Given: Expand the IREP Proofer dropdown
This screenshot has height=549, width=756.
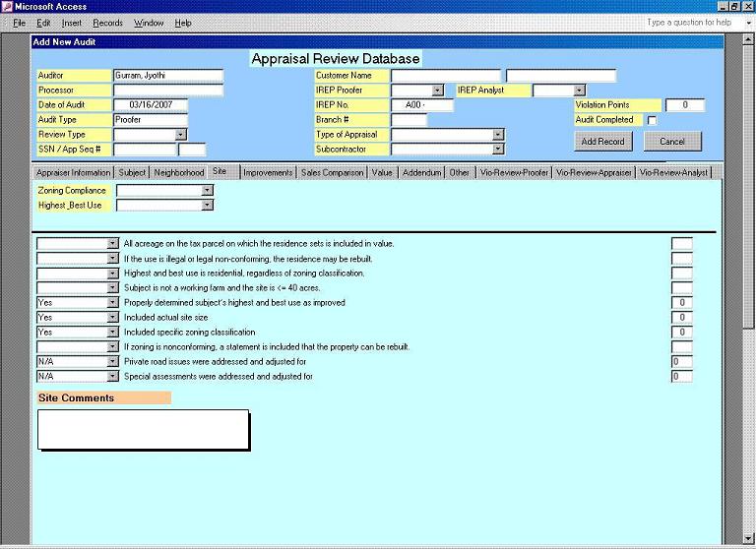Looking at the screenshot, I should [x=437, y=91].
